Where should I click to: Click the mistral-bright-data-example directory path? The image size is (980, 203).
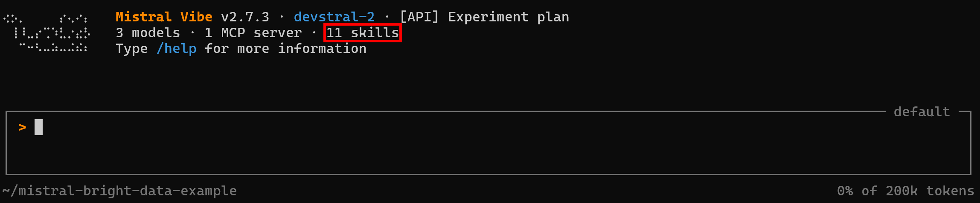click(x=119, y=191)
